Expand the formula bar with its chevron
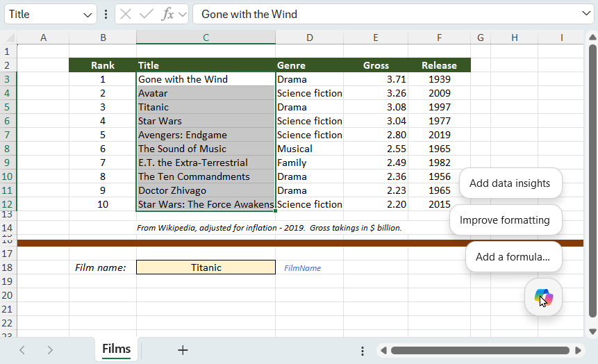The image size is (598, 364). tap(586, 13)
